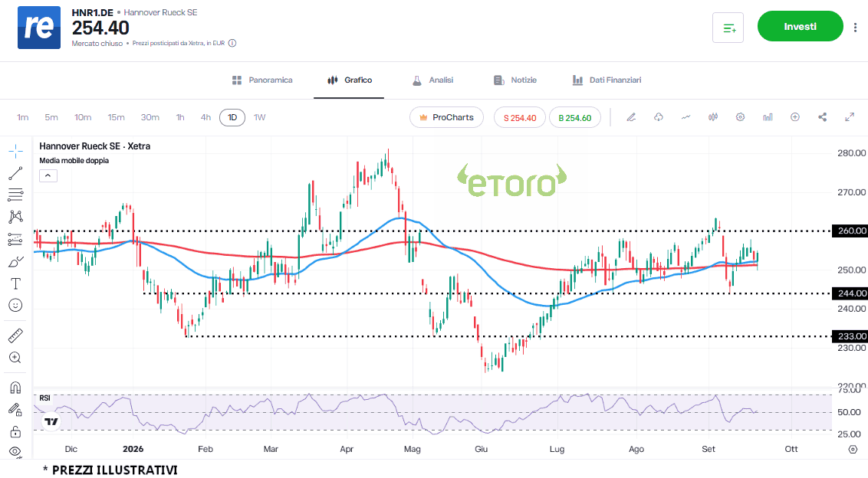
Task: Toggle stay in drawing mode
Action: tap(15, 409)
